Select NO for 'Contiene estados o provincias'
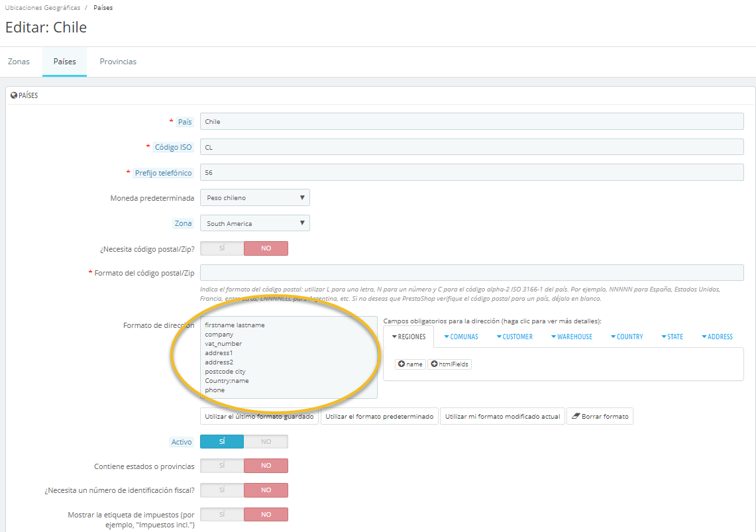Screen dimensions: 756x532 [266, 466]
